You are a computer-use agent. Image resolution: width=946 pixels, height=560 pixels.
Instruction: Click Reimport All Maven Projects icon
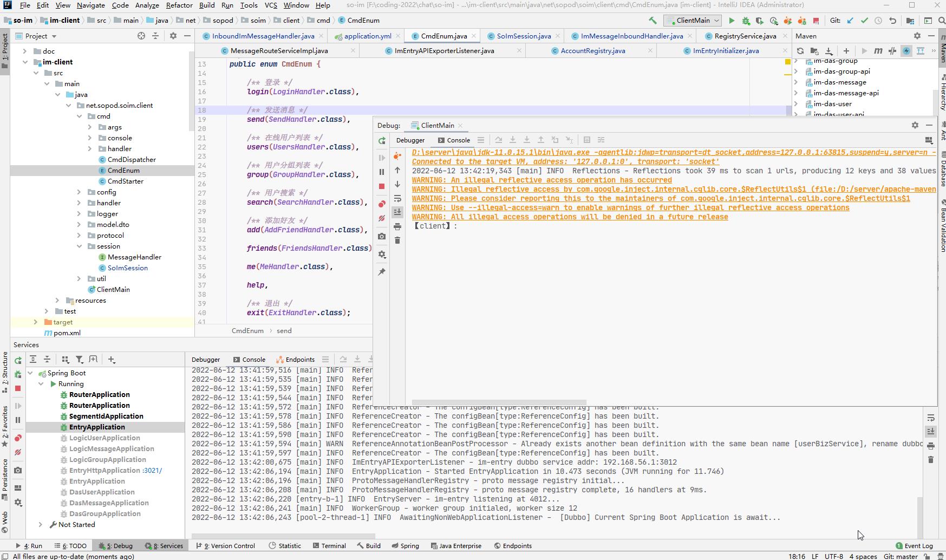click(x=800, y=51)
